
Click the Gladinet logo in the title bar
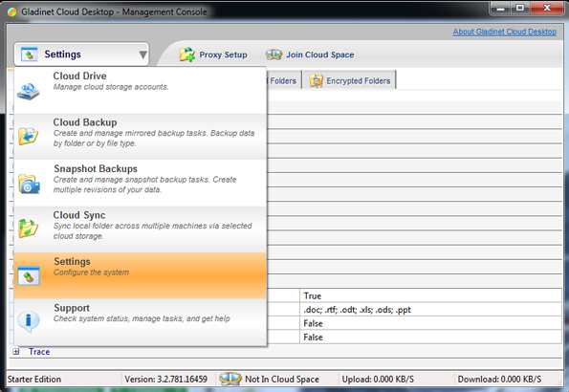(12, 12)
